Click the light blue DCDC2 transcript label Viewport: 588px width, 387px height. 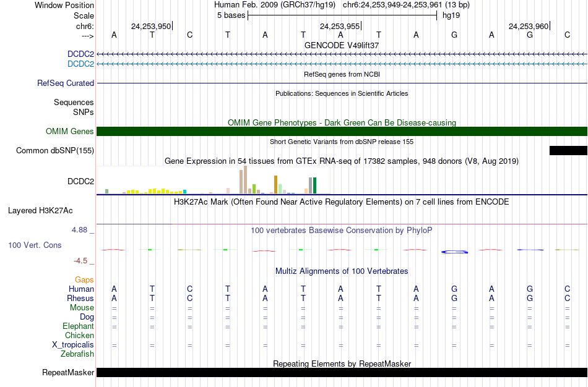pos(80,64)
